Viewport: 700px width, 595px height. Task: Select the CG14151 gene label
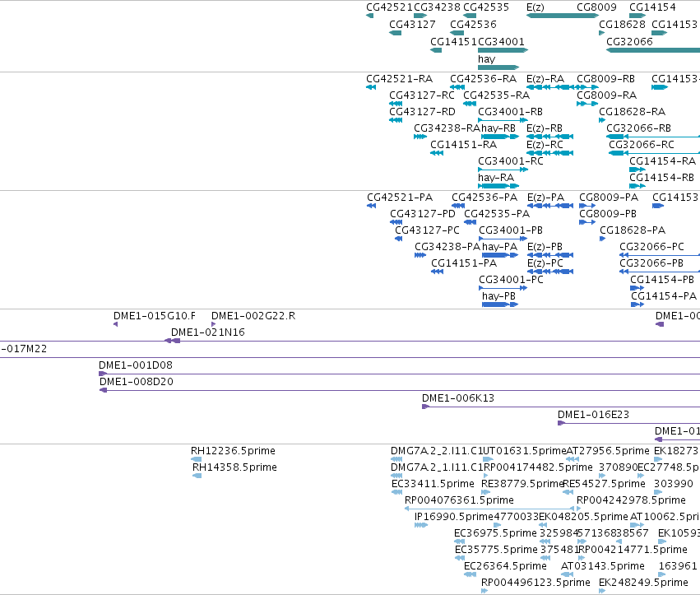[453, 41]
